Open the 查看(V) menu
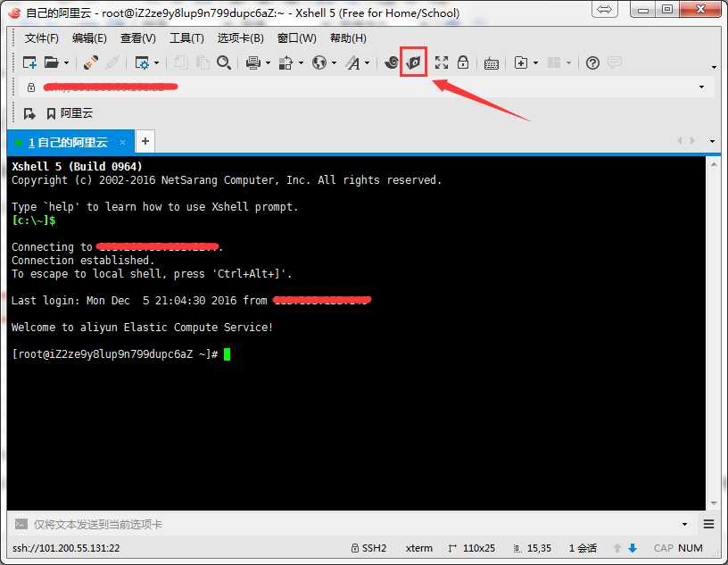This screenshot has height=565, width=728. 138,38
